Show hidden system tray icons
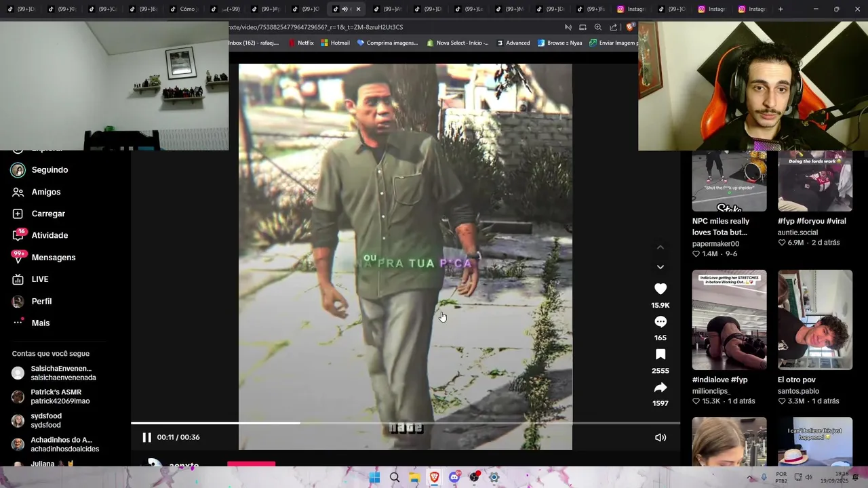Image resolution: width=868 pixels, height=488 pixels. [750, 477]
